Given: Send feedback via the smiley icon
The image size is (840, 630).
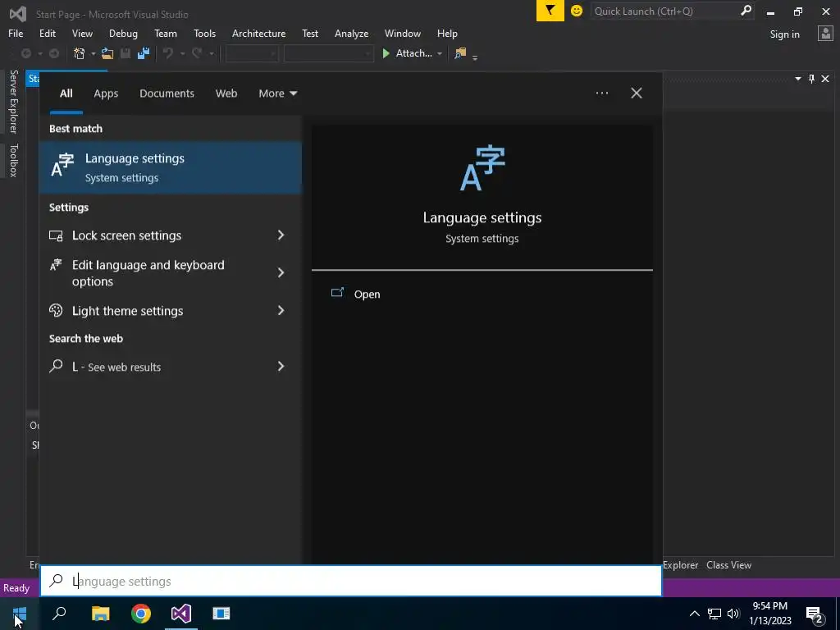Looking at the screenshot, I should tap(577, 11).
